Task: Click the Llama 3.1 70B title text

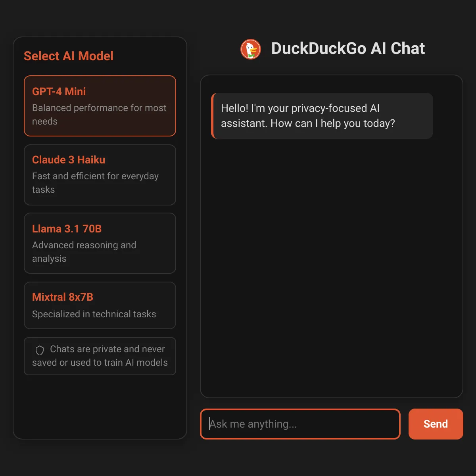Action: click(x=67, y=229)
